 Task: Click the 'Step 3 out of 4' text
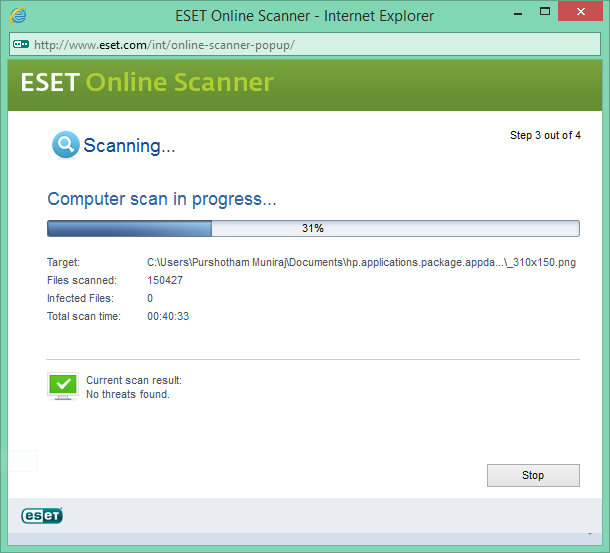[x=545, y=135]
